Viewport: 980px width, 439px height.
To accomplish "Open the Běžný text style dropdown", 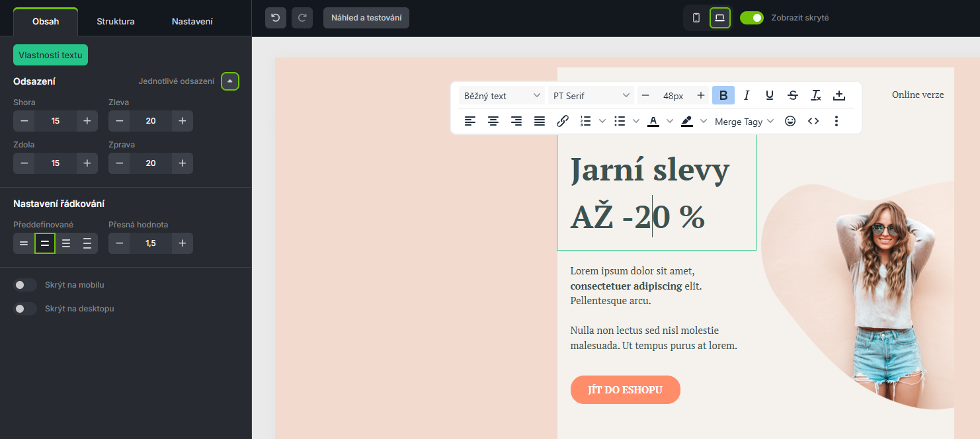I will 502,96.
